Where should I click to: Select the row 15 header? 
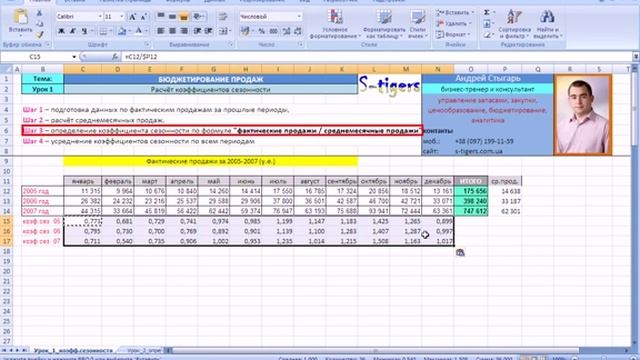pyautogui.click(x=6, y=221)
